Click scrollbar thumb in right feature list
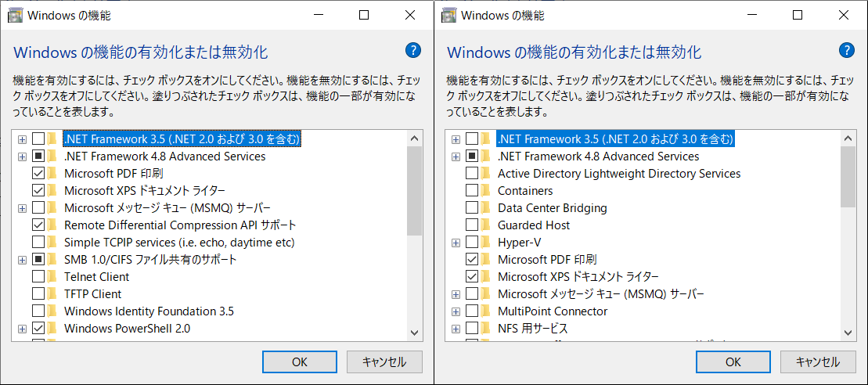Screen dimensions: 868x385 point(848,177)
